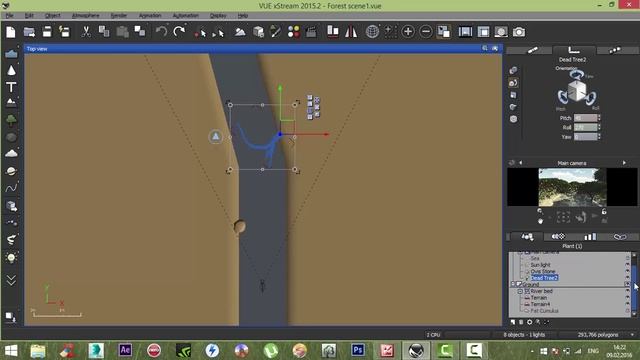The image size is (640, 360).
Task: Click the Yaw value stepper
Action: click(599, 137)
